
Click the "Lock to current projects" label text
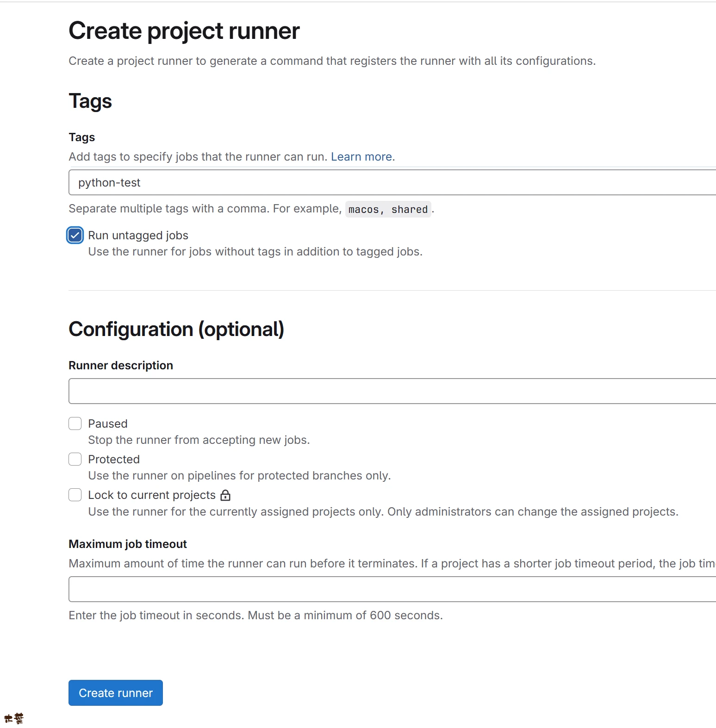tap(152, 495)
